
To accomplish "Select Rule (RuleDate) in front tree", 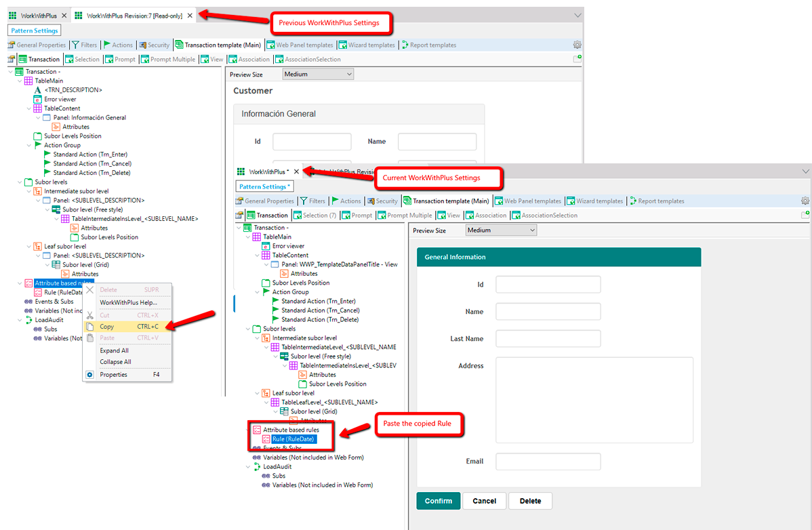I will (293, 439).
